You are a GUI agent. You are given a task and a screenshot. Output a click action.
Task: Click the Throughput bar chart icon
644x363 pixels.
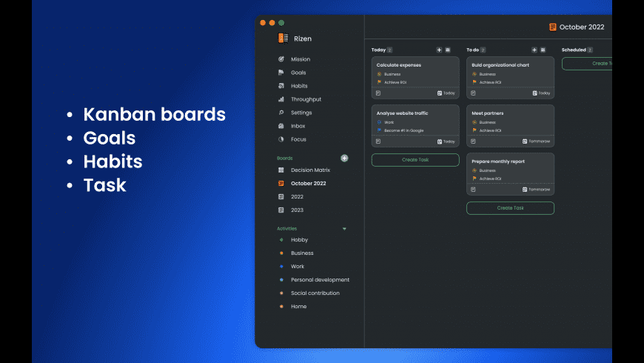(281, 99)
